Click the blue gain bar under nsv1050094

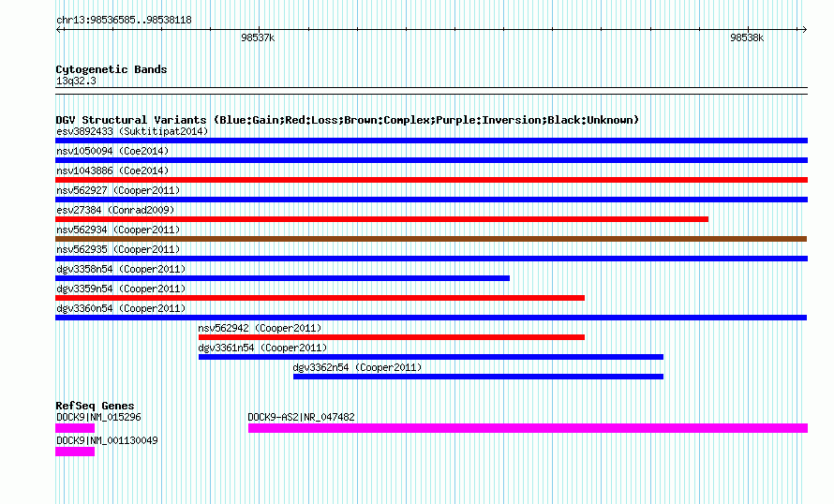click(431, 160)
